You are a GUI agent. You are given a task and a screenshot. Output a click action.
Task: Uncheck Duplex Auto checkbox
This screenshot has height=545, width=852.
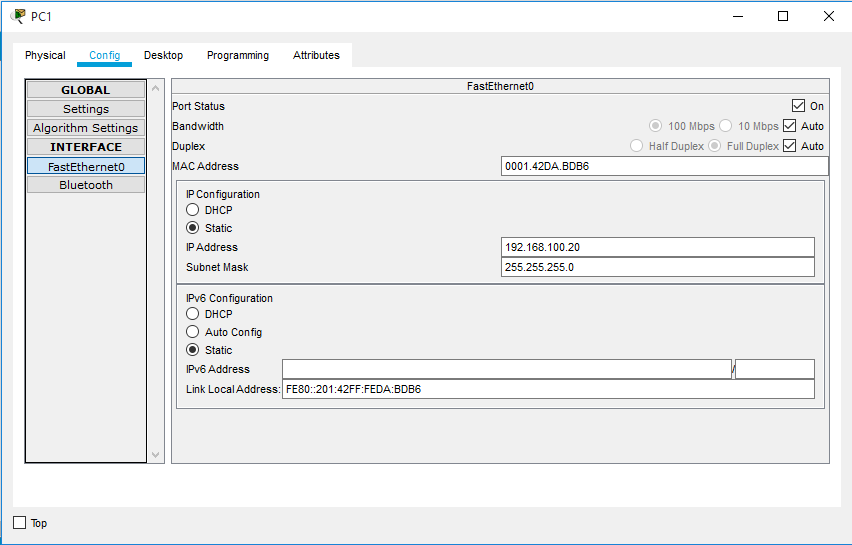[x=789, y=146]
